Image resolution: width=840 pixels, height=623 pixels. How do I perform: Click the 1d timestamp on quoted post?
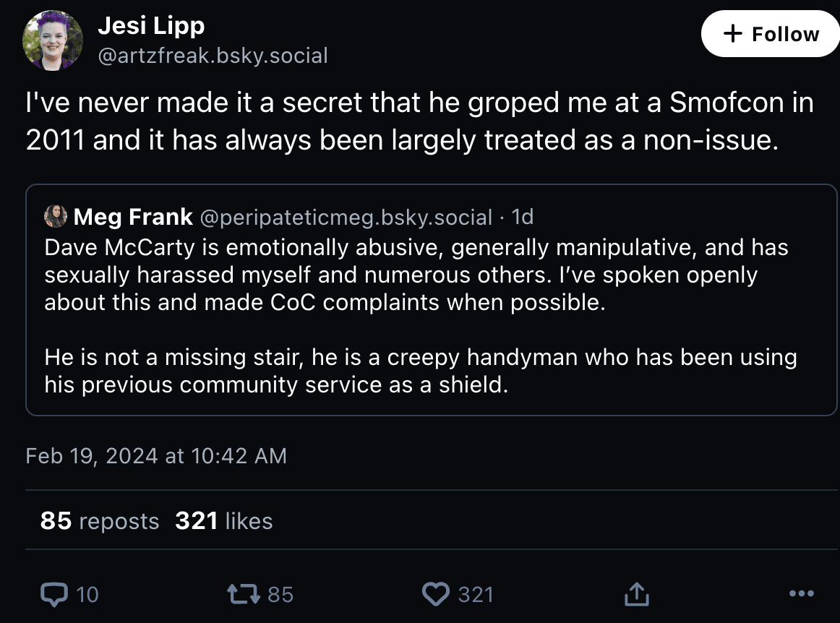[x=522, y=216]
